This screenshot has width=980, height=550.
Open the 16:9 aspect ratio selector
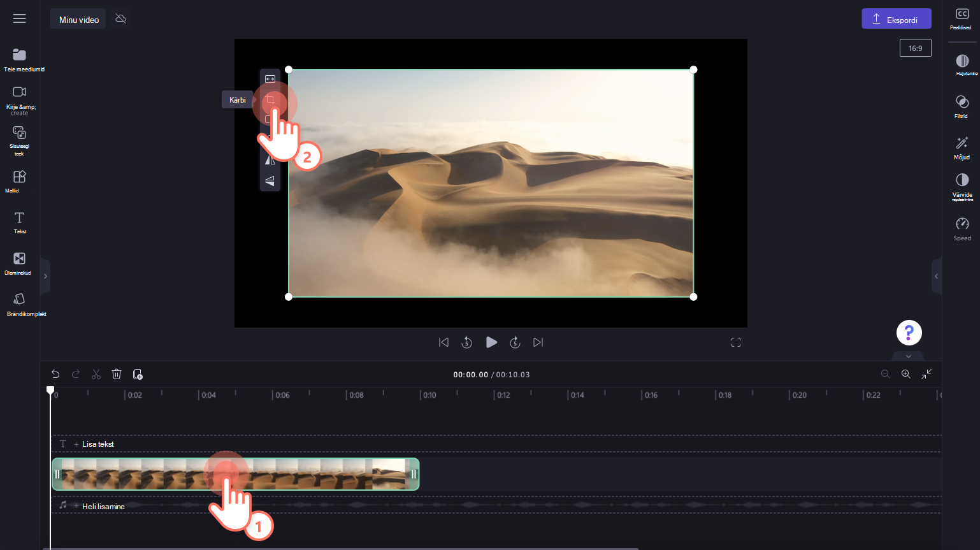[x=916, y=48]
